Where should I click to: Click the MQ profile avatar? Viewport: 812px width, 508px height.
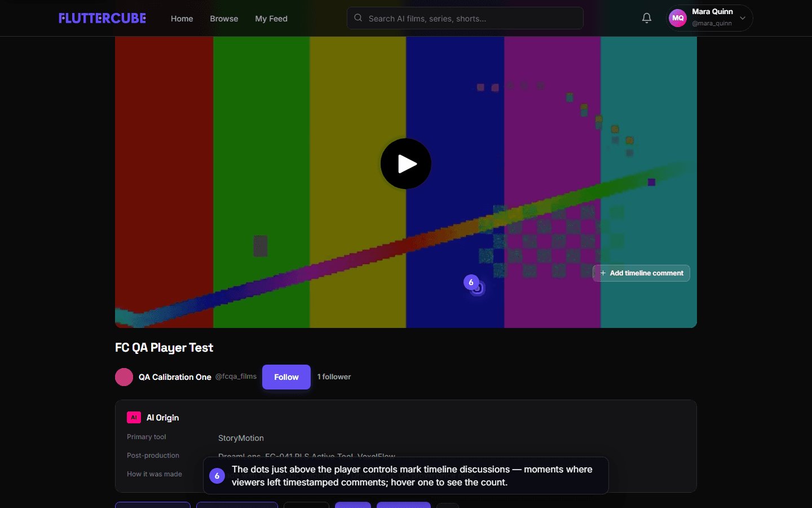[678, 18]
